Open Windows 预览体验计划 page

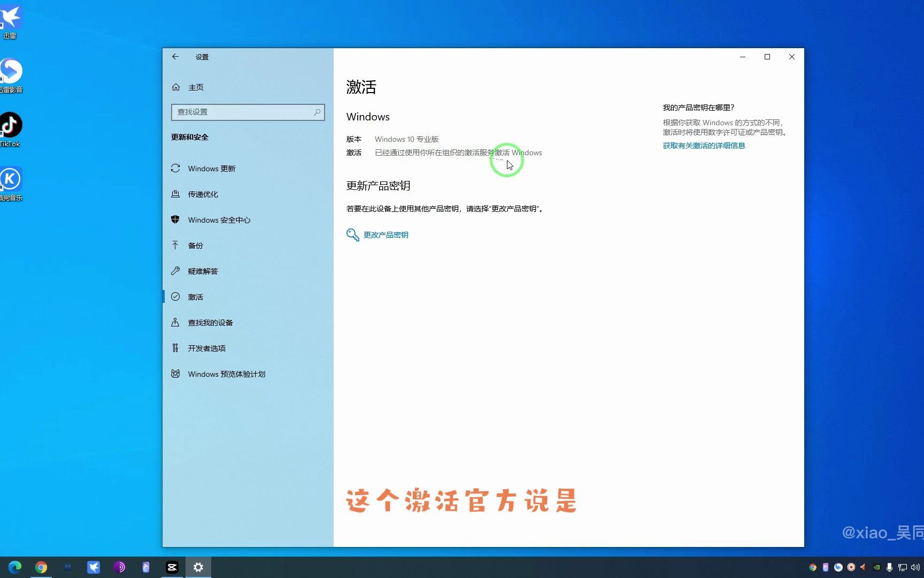pyautogui.click(x=248, y=374)
